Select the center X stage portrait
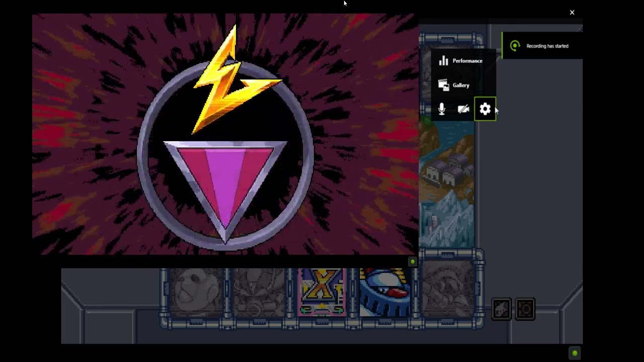 pos(322,293)
